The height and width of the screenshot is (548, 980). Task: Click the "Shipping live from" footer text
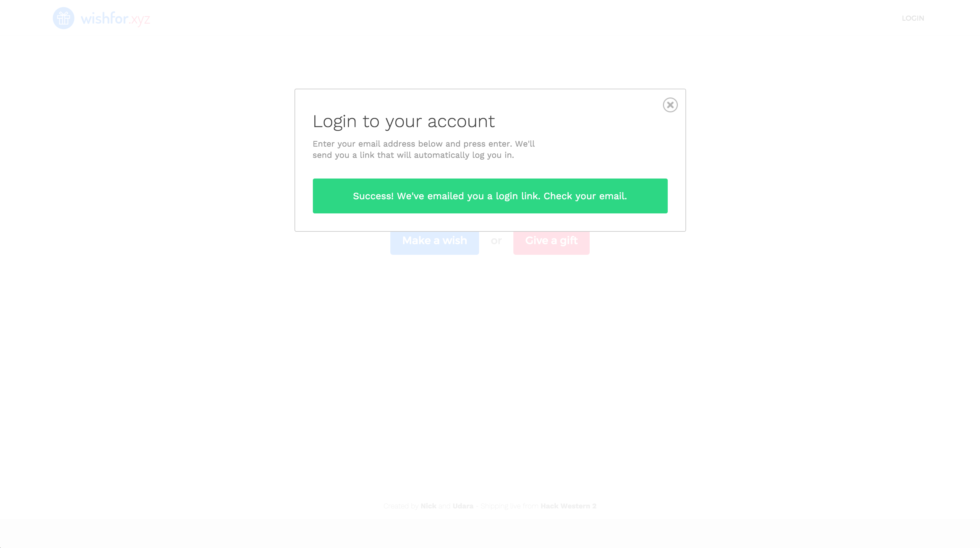point(510,506)
